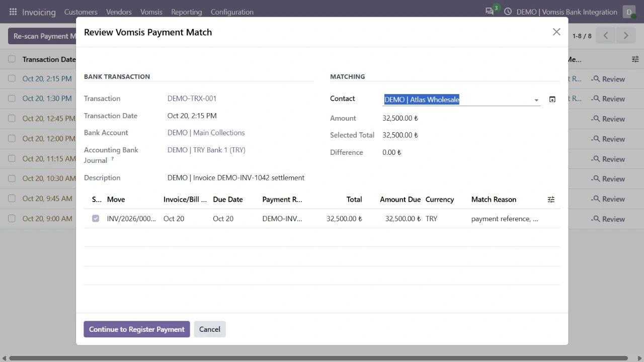Viewport: 644px width, 362px height.
Task: Open the Customers menu
Action: [80, 12]
